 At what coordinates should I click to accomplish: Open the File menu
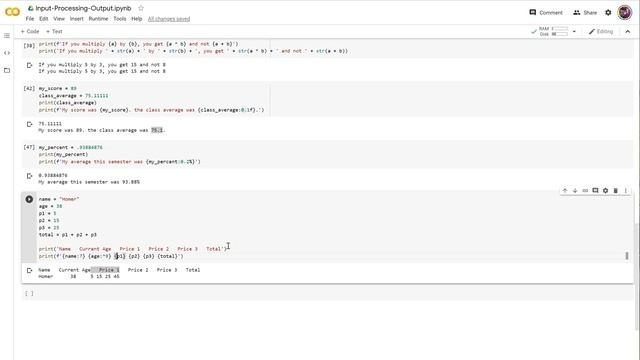pos(30,19)
